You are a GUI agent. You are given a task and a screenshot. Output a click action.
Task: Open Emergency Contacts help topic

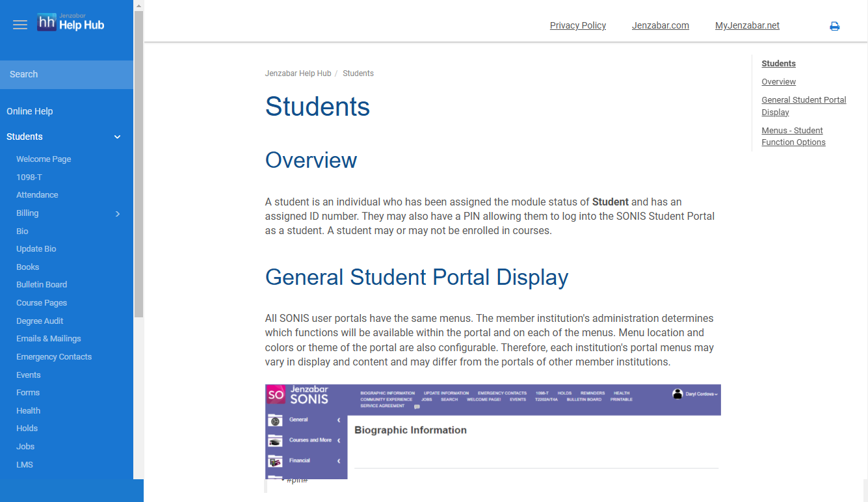[54, 357]
